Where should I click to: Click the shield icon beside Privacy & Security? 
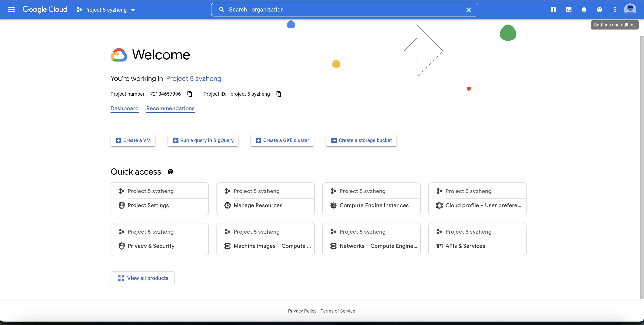point(121,246)
